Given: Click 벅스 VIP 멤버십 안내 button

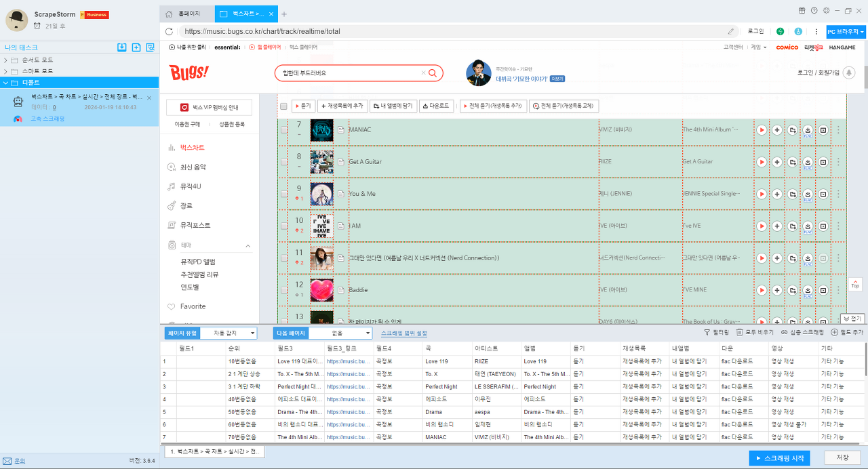Looking at the screenshot, I should 209,108.
